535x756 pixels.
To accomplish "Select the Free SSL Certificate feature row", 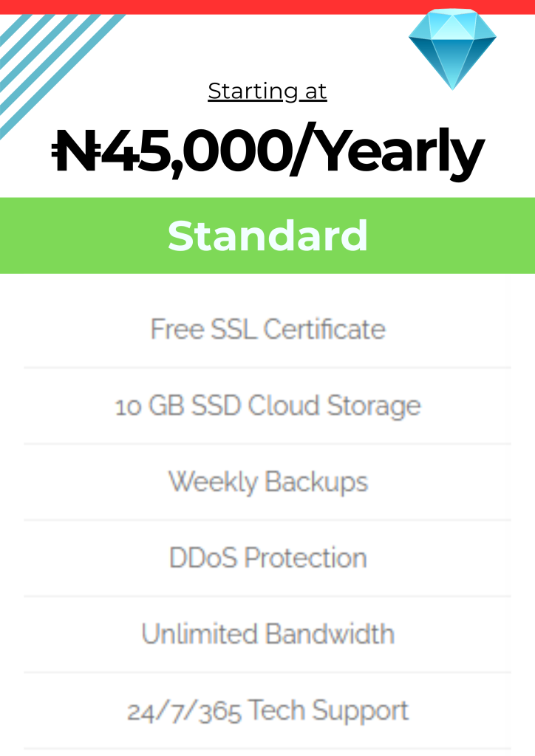I will click(267, 329).
